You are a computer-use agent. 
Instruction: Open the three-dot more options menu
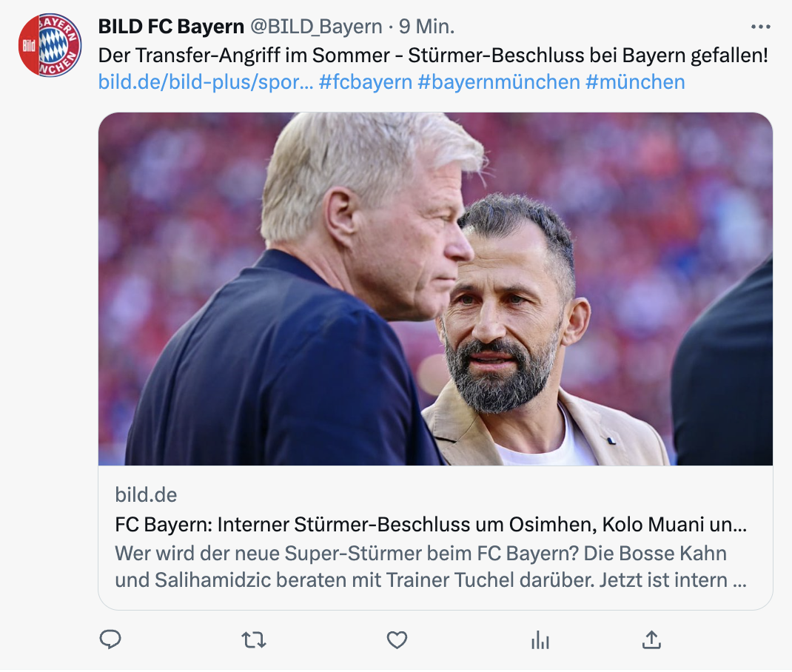point(760,27)
